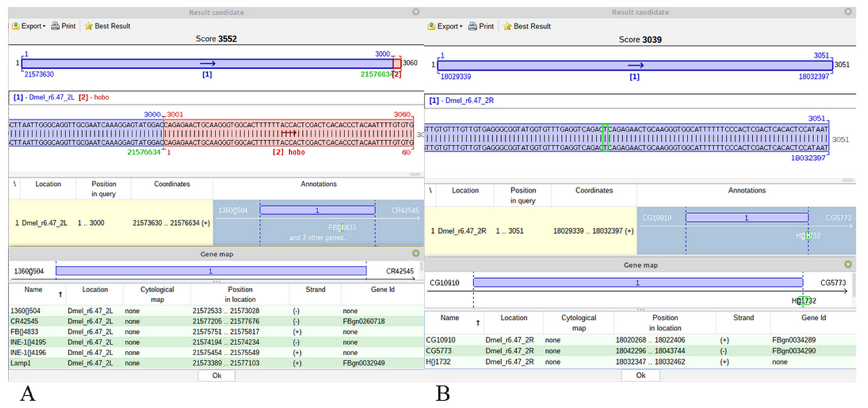
Task: Click Gene Id column header in left table
Action: click(382, 290)
